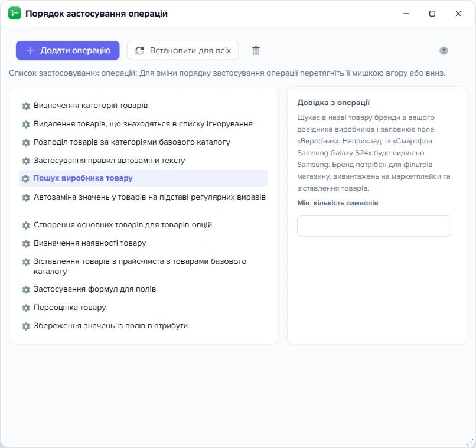Screen dimensions: 476x448
Task: Click gear icon beside 'Застосування правил автозаміни тексту'
Action: [26, 161]
